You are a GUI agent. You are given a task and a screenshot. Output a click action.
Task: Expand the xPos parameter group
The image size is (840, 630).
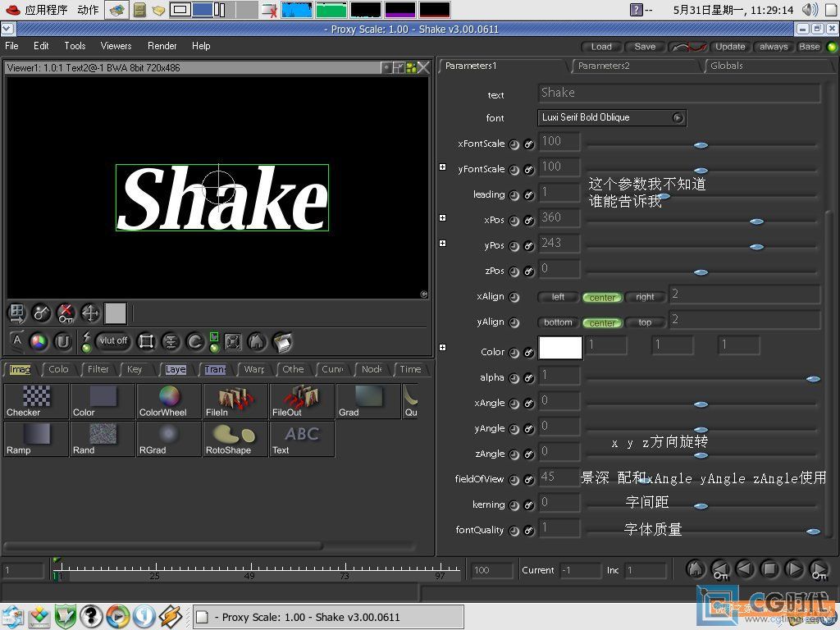tap(442, 218)
